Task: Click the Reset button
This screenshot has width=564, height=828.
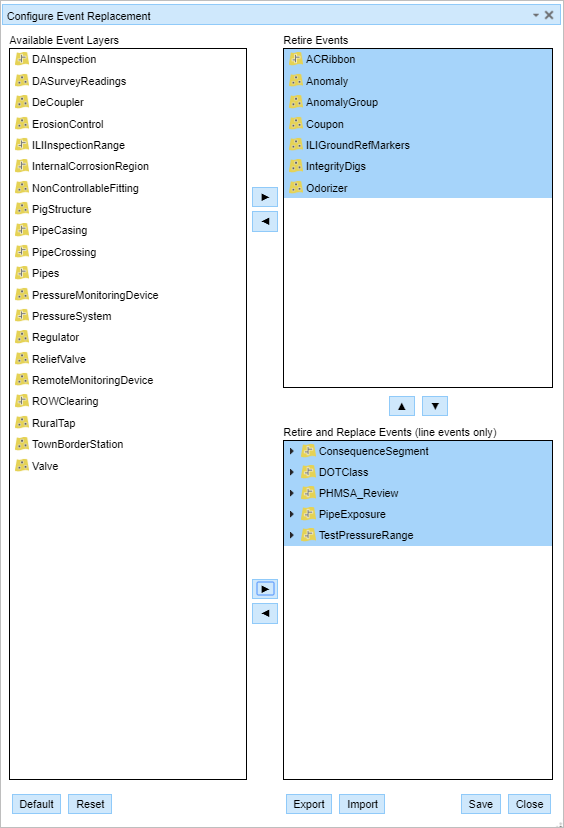Action: [90, 804]
